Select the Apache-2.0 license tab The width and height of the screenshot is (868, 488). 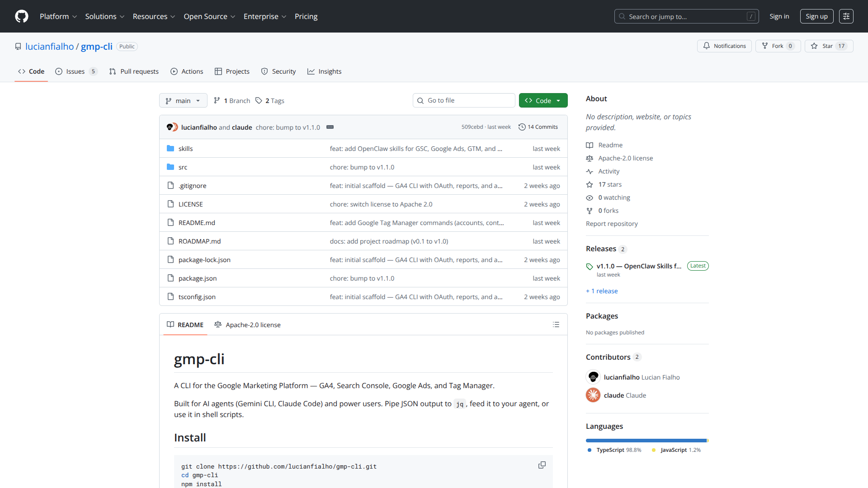(x=248, y=325)
